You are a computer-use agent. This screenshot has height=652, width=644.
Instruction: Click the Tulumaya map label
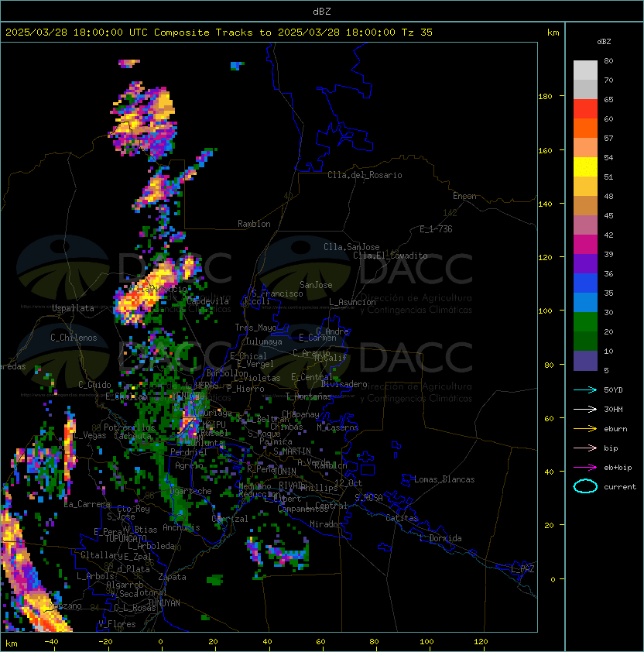tap(264, 341)
